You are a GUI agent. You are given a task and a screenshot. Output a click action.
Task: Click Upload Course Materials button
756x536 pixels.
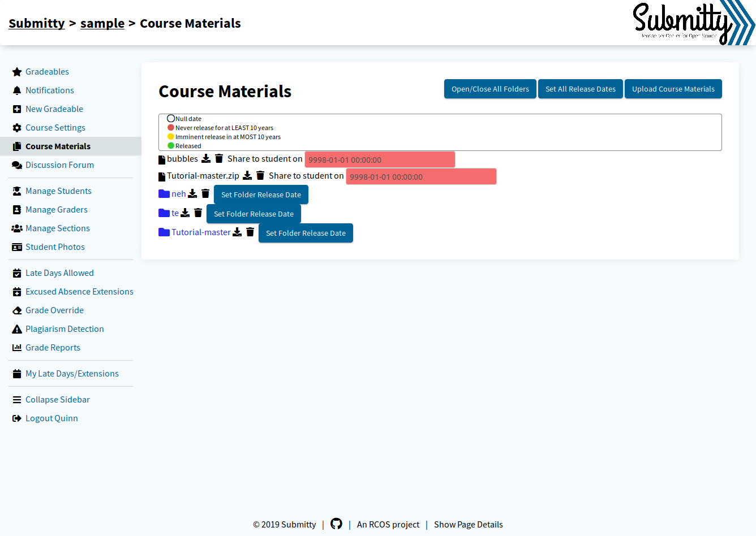(673, 89)
